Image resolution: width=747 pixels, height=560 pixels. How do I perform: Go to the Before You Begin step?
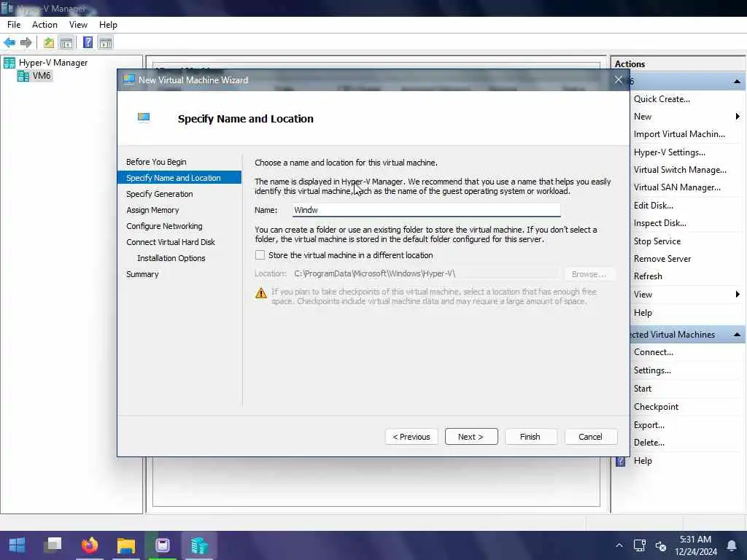coord(156,162)
